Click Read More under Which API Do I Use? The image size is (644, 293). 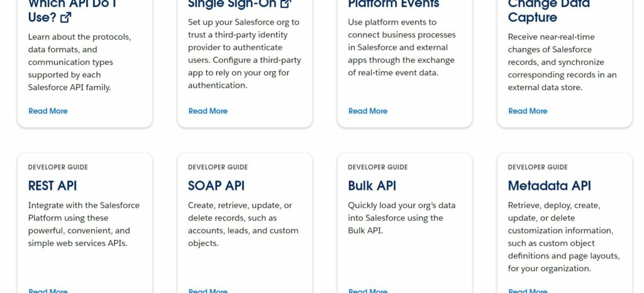point(48,111)
